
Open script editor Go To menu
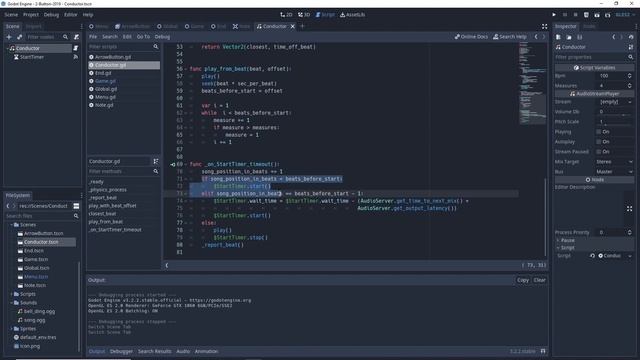click(143, 37)
